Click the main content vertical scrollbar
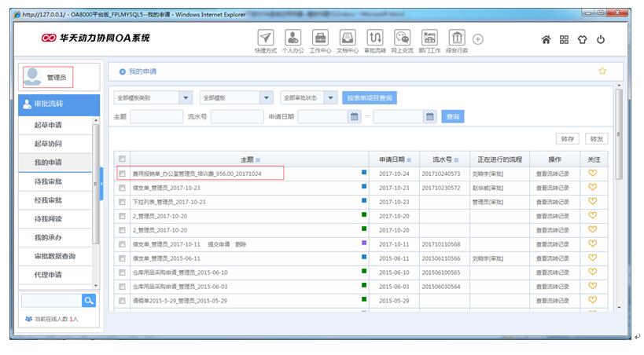Image resolution: width=644 pixels, height=355 pixels. pyautogui.click(x=619, y=134)
